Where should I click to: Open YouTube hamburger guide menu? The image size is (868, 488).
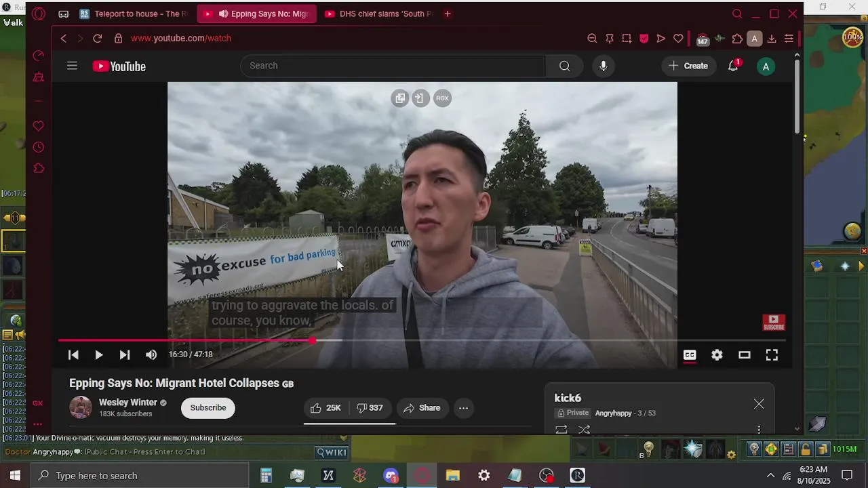click(x=72, y=66)
